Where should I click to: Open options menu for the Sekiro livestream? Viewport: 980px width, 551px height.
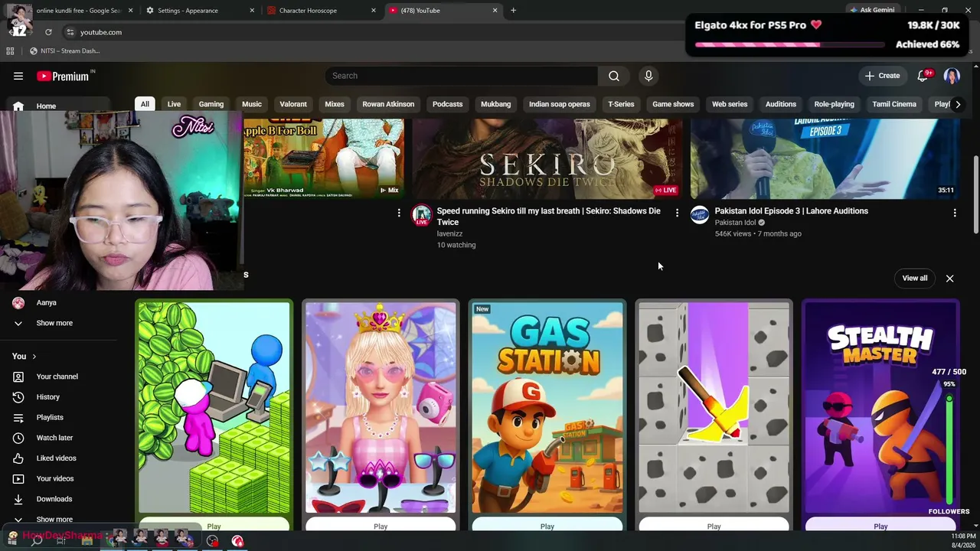coord(677,213)
